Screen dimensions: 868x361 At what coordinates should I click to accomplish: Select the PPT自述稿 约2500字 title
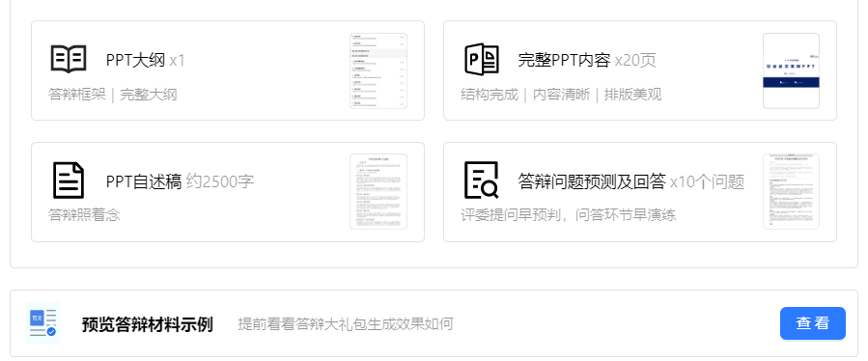click(180, 181)
